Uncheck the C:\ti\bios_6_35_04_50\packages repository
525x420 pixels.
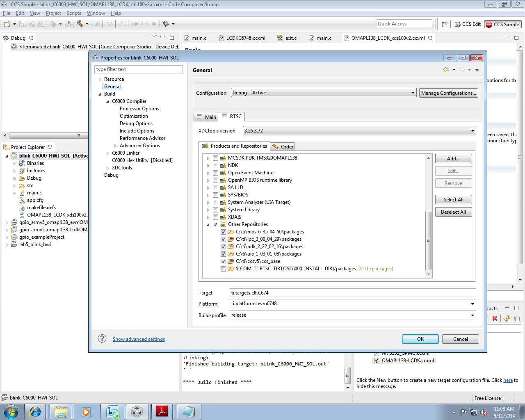(x=223, y=232)
